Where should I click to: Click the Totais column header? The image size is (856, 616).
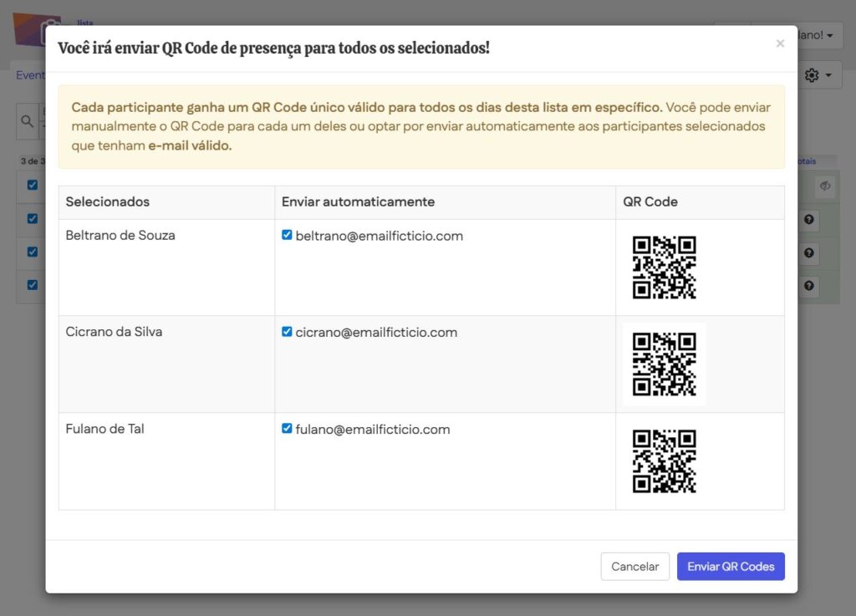click(x=807, y=160)
